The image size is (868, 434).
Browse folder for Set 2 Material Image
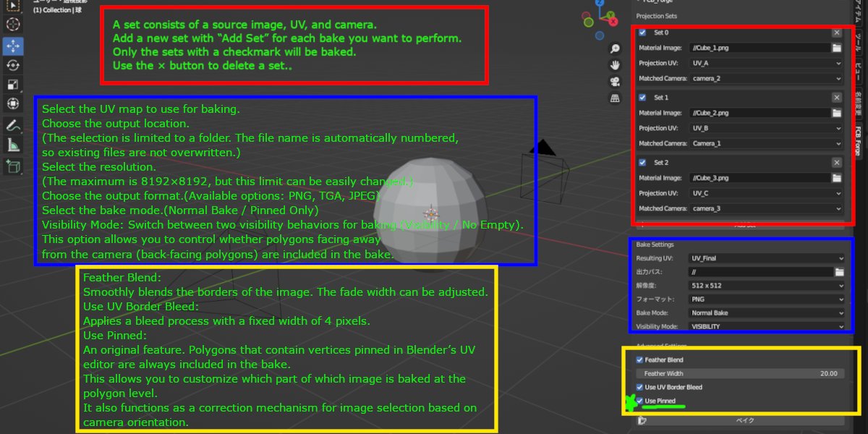point(837,178)
